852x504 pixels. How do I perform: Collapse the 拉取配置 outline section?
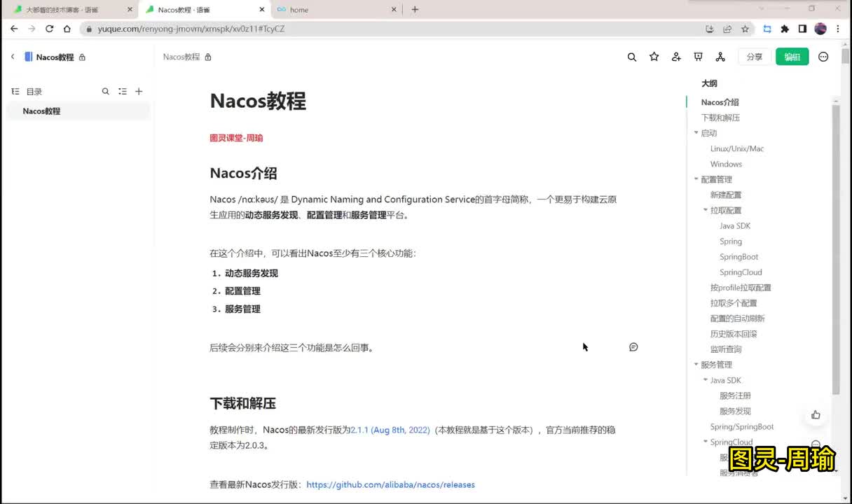[705, 210]
